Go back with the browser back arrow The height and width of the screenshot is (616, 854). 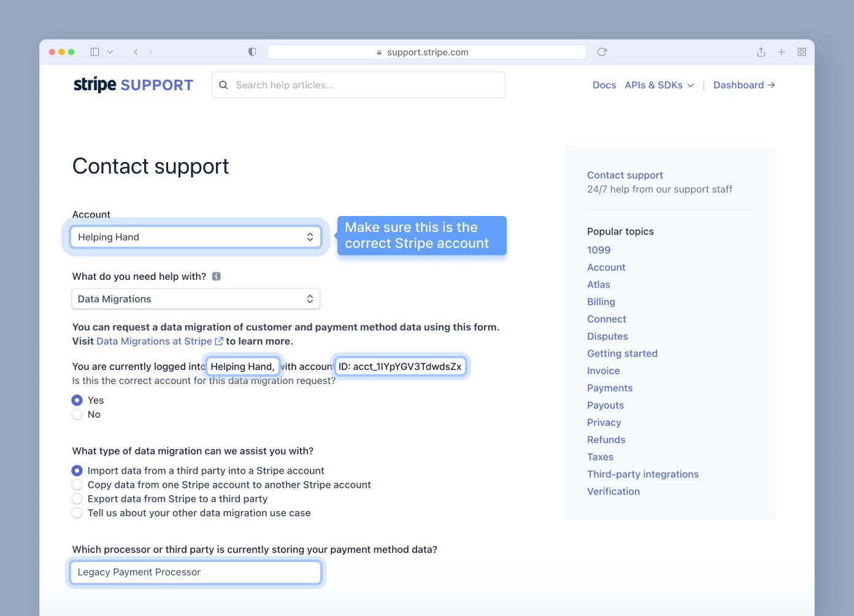click(136, 52)
